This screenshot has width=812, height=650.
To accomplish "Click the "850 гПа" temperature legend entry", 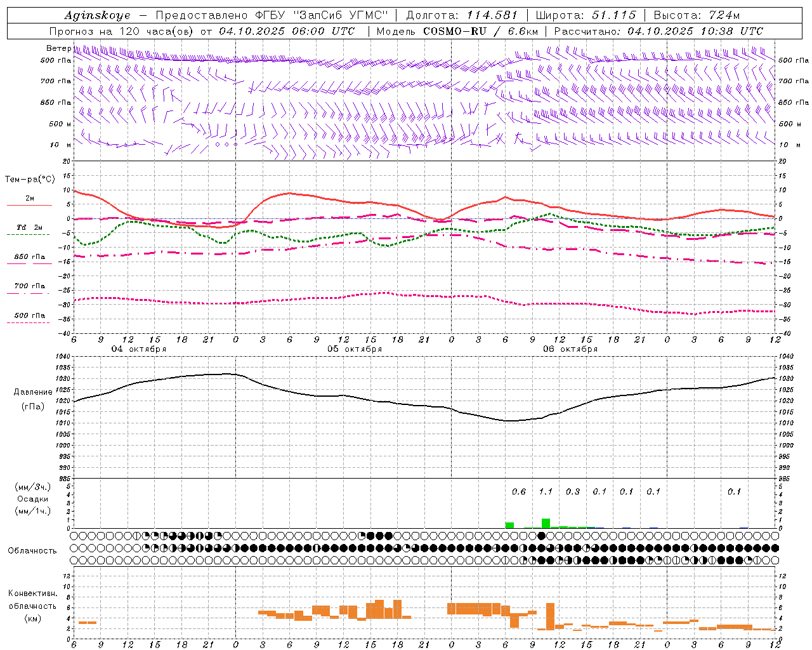I will [30, 257].
